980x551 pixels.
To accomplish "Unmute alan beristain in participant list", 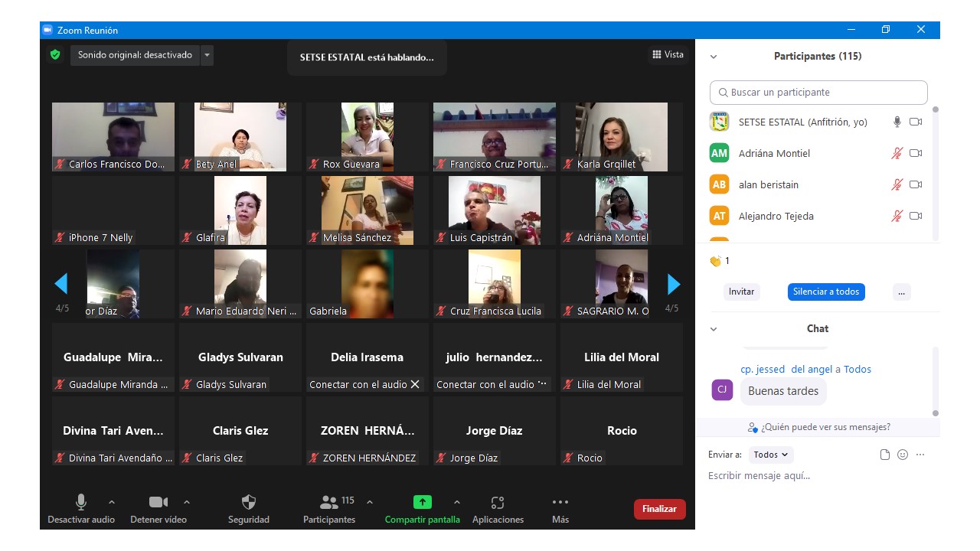I will (x=897, y=184).
